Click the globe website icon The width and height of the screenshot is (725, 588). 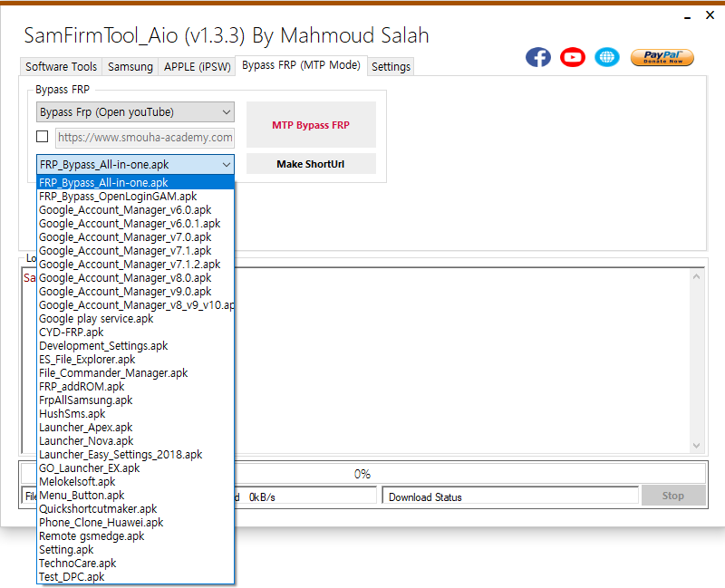(x=607, y=56)
